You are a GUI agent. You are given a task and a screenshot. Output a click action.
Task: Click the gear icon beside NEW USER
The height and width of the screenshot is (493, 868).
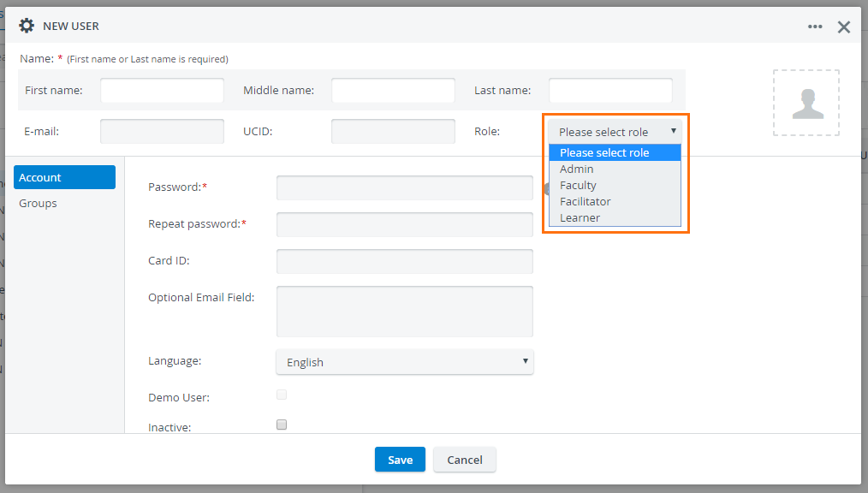[x=26, y=26]
